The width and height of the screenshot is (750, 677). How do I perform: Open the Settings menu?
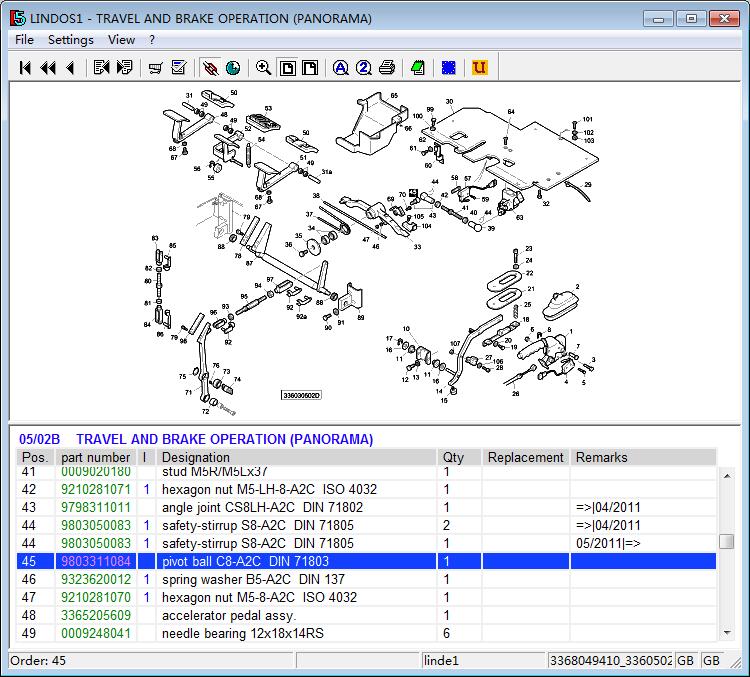(x=71, y=40)
